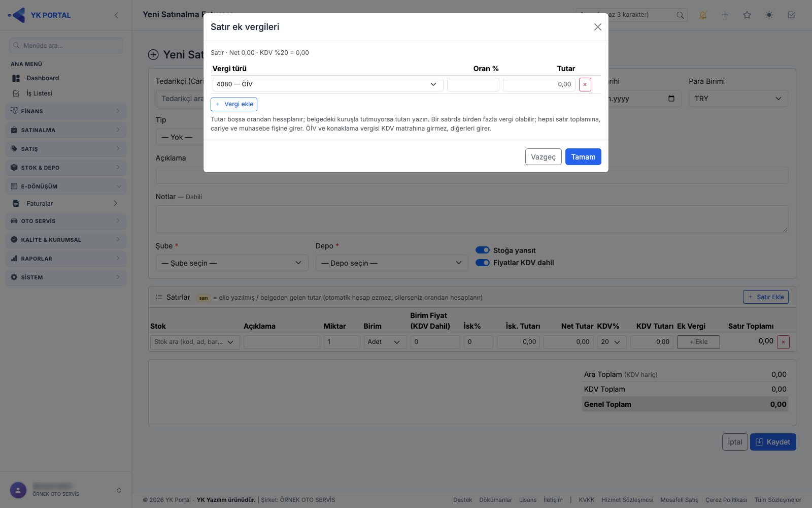Viewport: 812px width, 508px height.
Task: Click the muted notifications bell icon
Action: point(703,15)
